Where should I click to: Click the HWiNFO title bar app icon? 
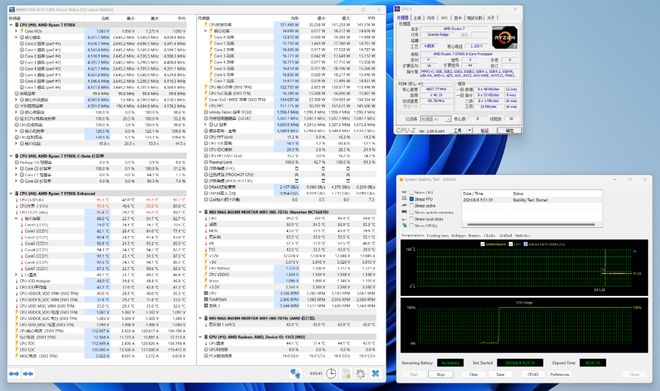(11, 9)
